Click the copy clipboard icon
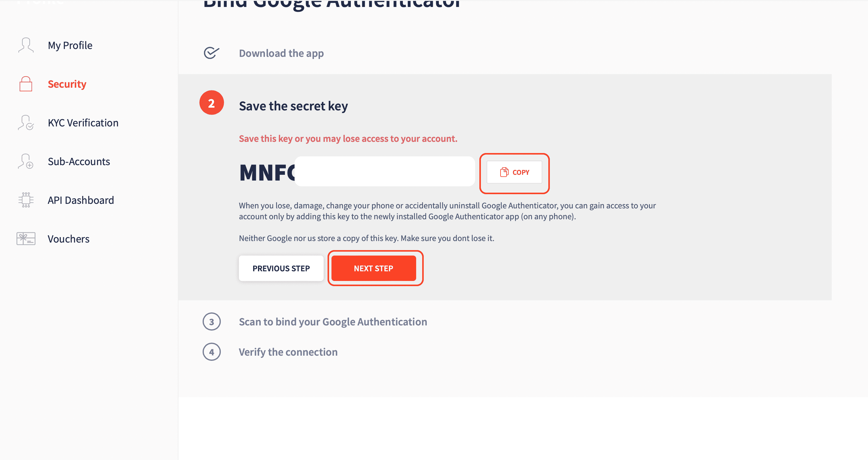Image resolution: width=868 pixels, height=460 pixels. pos(504,172)
